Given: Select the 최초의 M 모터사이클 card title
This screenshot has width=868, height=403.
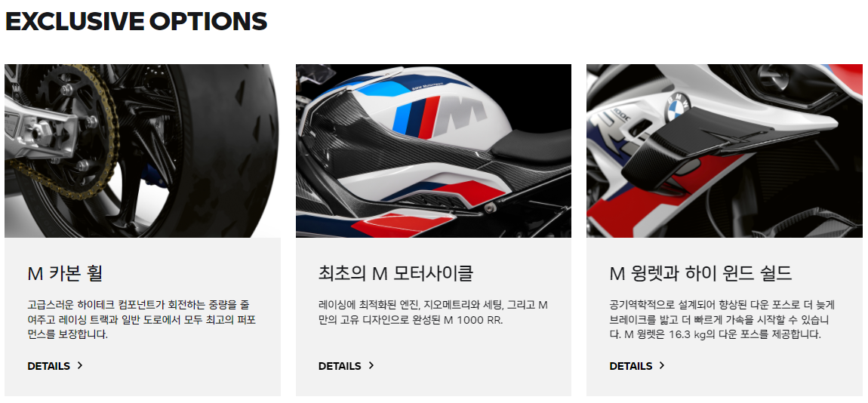Looking at the screenshot, I should (x=396, y=273).
